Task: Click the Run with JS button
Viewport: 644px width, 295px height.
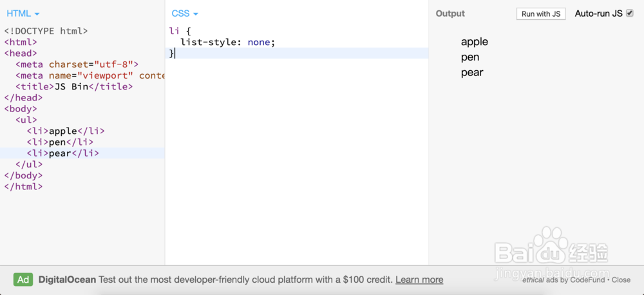Action: (x=540, y=14)
